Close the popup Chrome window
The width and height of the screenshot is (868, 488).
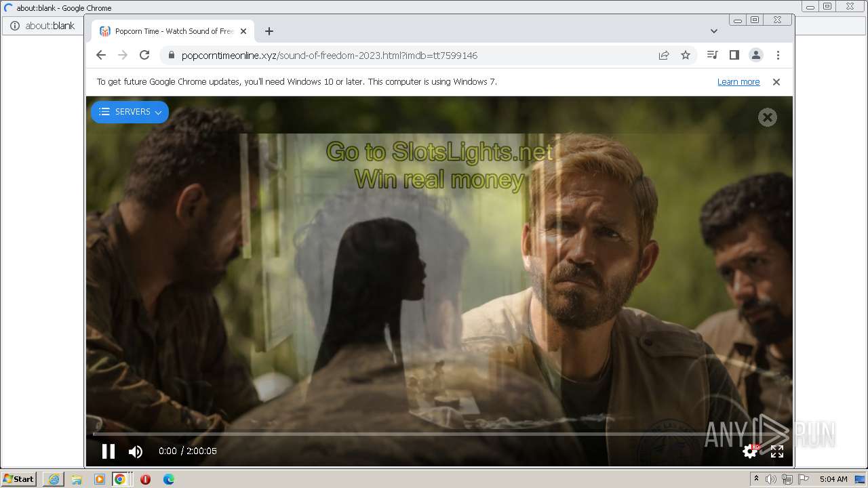(x=778, y=20)
